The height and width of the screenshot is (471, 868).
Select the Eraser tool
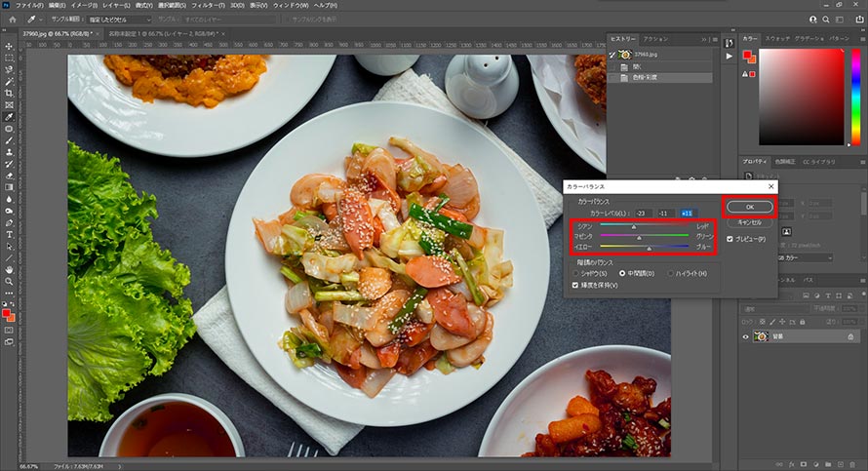[x=9, y=176]
